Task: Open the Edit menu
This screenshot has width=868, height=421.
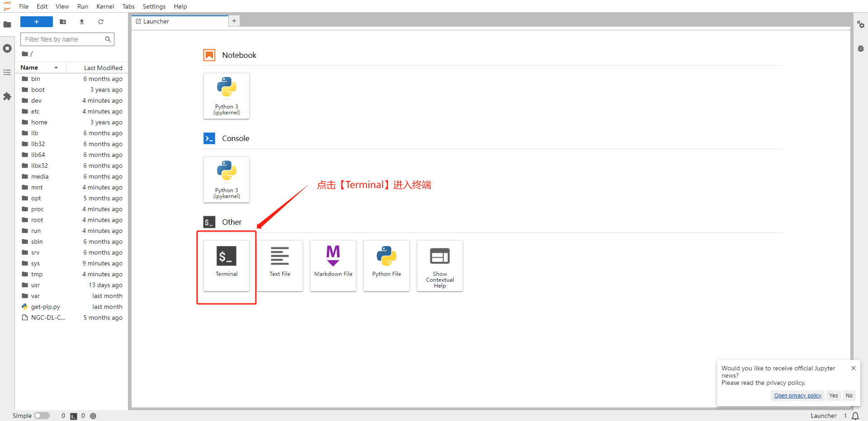Action: [x=42, y=6]
